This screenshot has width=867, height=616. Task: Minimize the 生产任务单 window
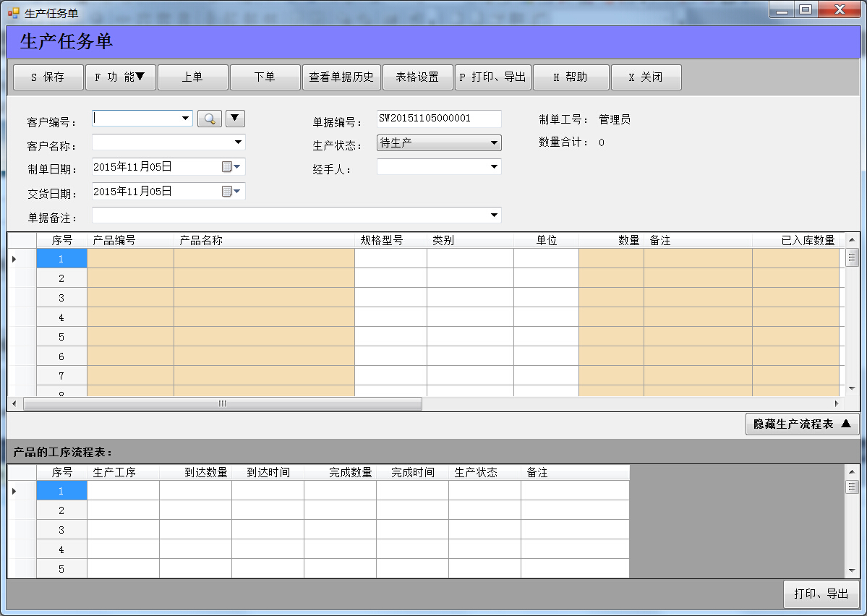(782, 9)
